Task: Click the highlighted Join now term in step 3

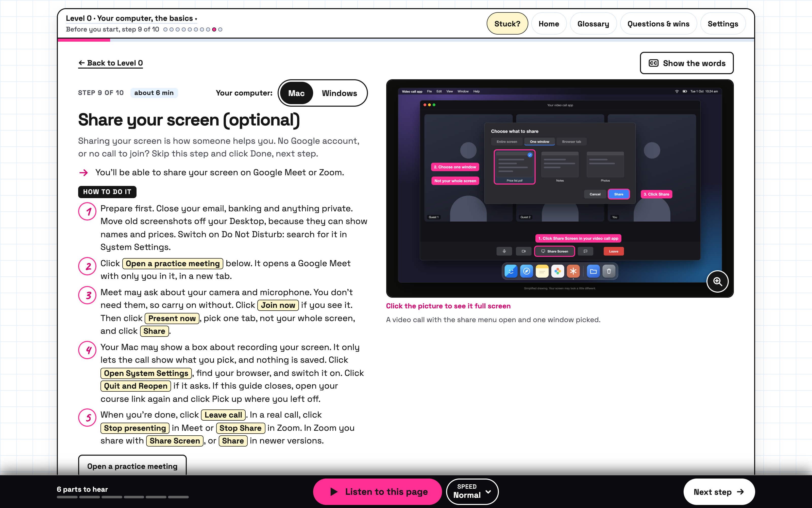Action: point(278,305)
